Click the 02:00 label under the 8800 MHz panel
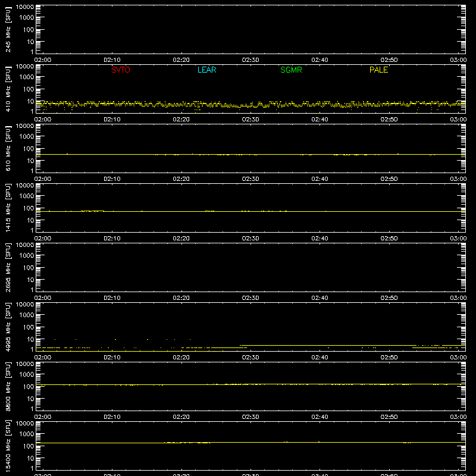Image resolution: width=476 pixels, height=476 pixels. [x=43, y=417]
